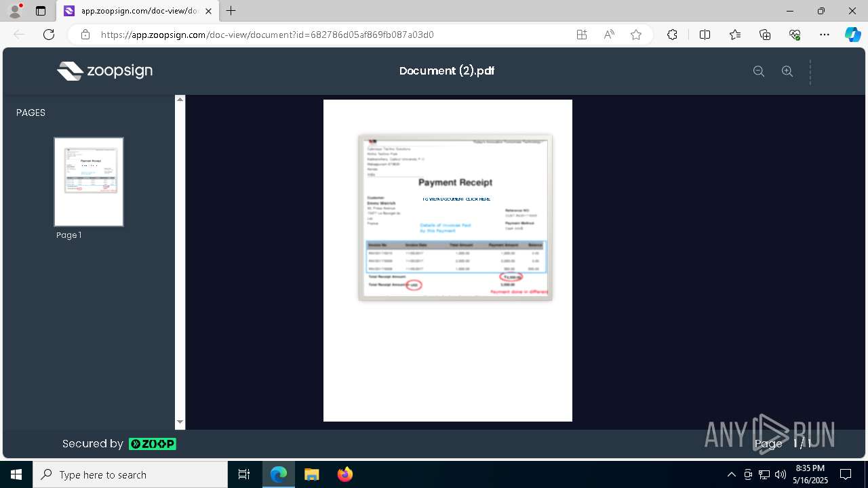Viewport: 868px width, 488px height.
Task: Open File Explorer from taskbar
Action: (x=312, y=474)
